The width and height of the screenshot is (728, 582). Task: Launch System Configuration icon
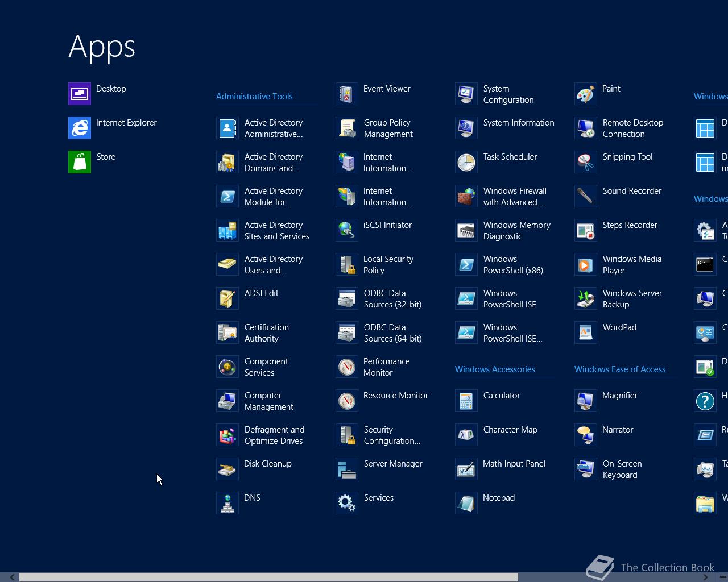pos(466,94)
